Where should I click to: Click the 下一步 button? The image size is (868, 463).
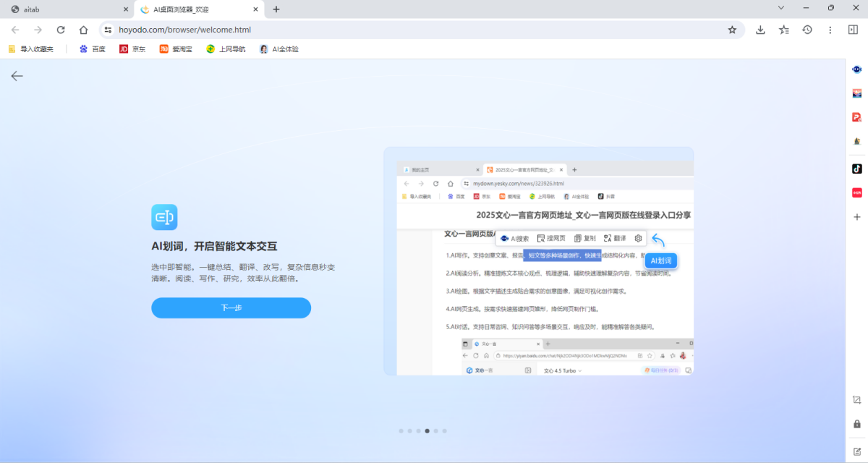(231, 307)
